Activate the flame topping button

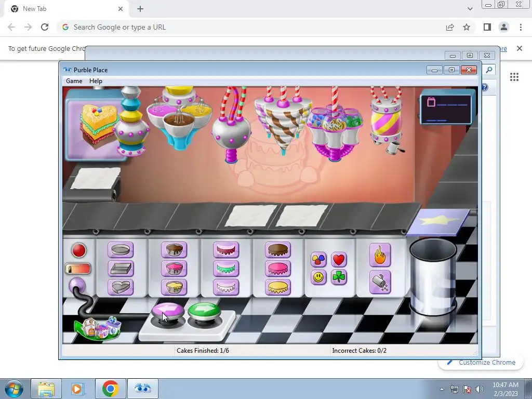(x=380, y=255)
